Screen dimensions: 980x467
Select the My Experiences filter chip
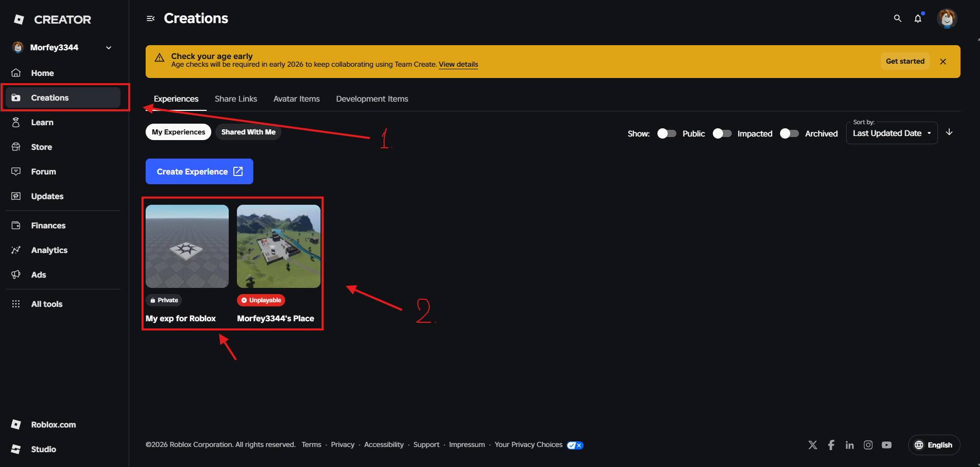click(178, 132)
